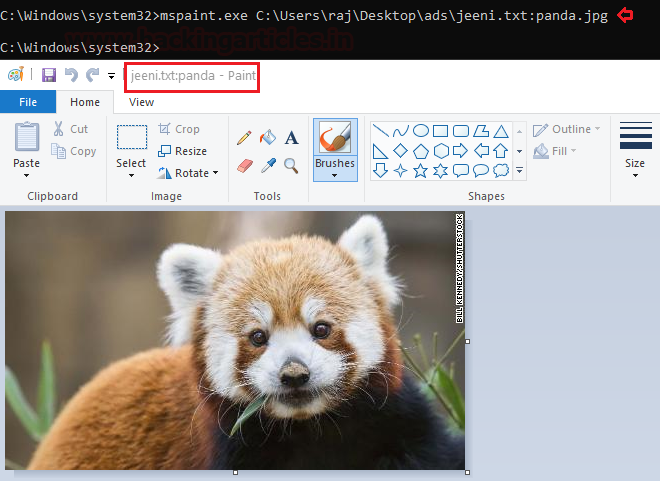
Task: Pick the Oval callout shape
Action: coord(481,170)
